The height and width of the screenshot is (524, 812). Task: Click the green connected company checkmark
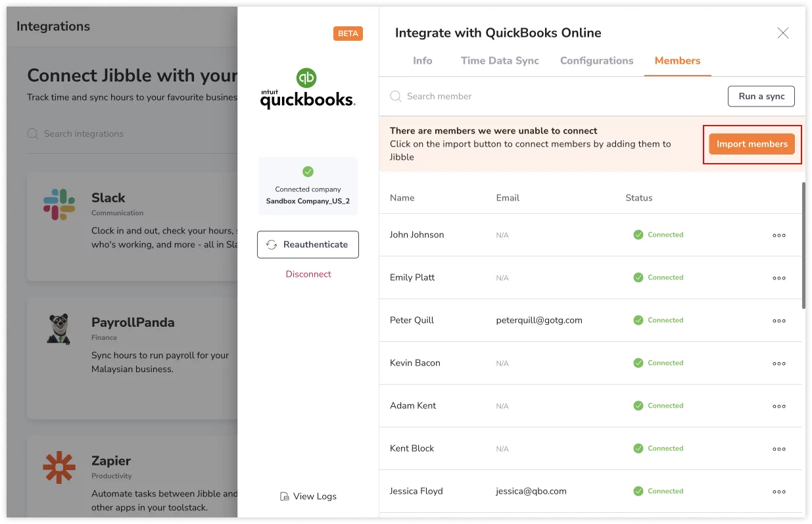(308, 172)
